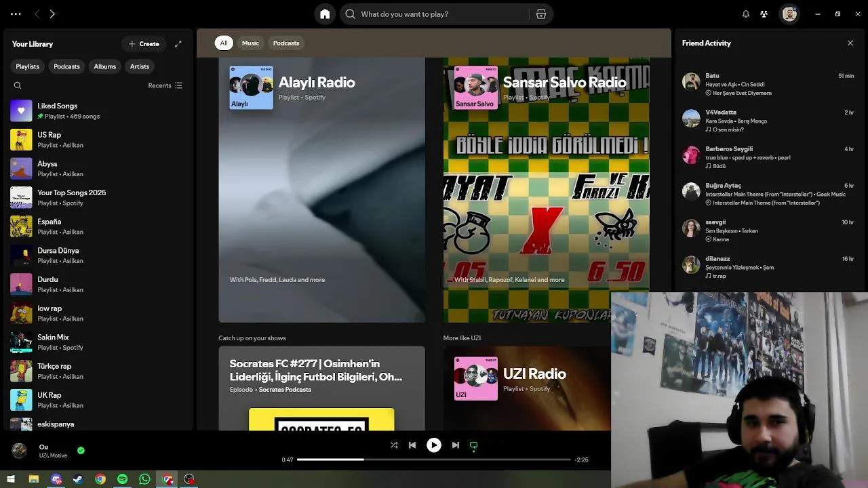Toggle shuffle playback

(394, 445)
